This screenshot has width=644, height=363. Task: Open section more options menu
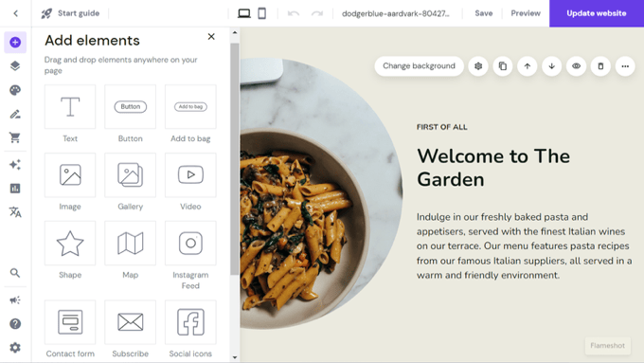click(x=625, y=66)
